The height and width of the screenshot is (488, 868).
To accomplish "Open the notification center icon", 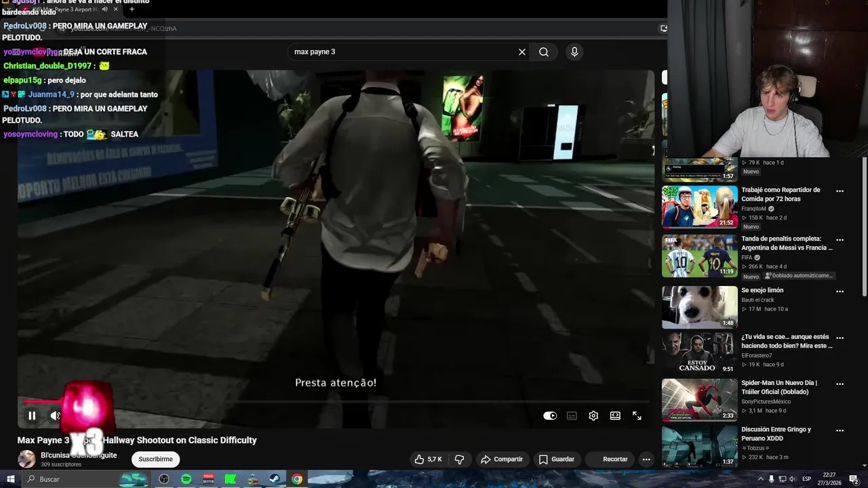I will [854, 479].
